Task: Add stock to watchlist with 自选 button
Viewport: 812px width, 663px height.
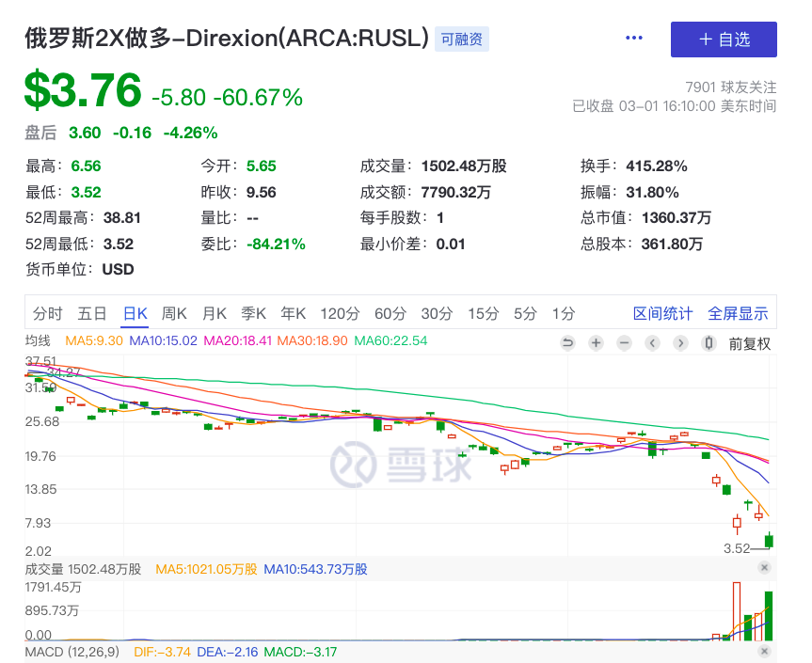Action: [x=724, y=39]
